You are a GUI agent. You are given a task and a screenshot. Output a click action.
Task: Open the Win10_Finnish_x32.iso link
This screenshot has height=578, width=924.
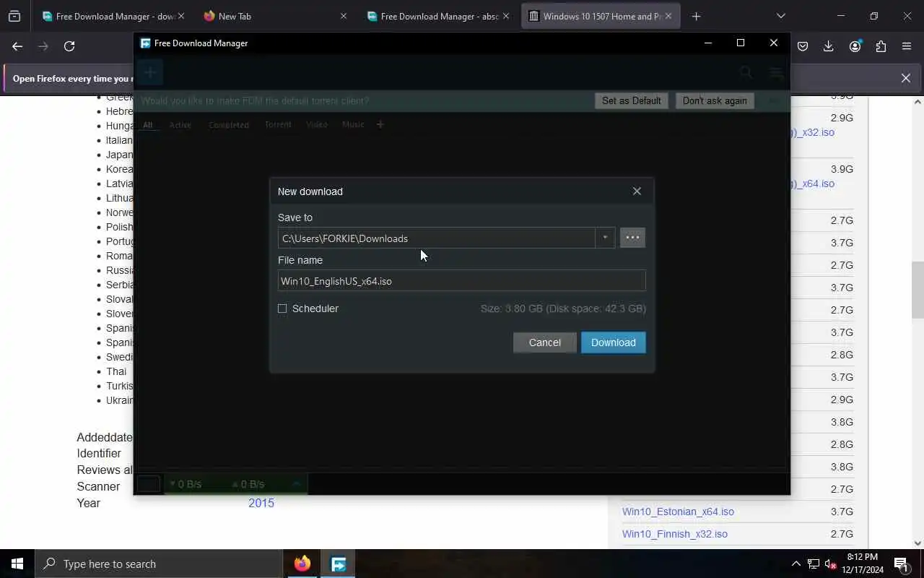coord(675,534)
